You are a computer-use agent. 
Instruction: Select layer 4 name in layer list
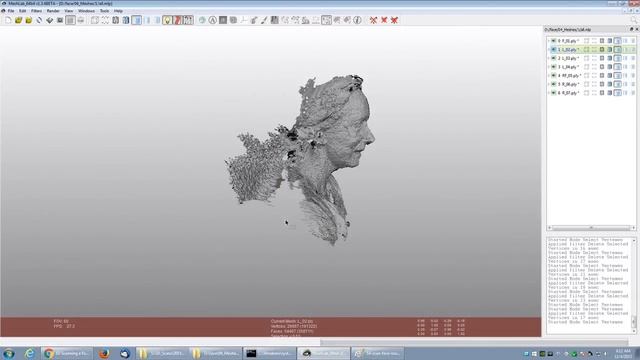[x=569, y=76]
